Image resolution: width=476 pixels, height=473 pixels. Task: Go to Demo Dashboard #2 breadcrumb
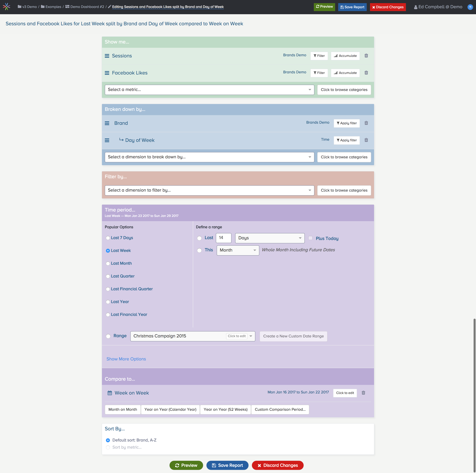click(x=87, y=7)
